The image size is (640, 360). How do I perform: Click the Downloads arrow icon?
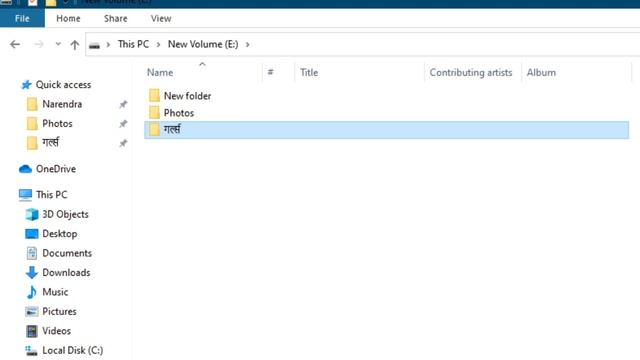tap(31, 273)
